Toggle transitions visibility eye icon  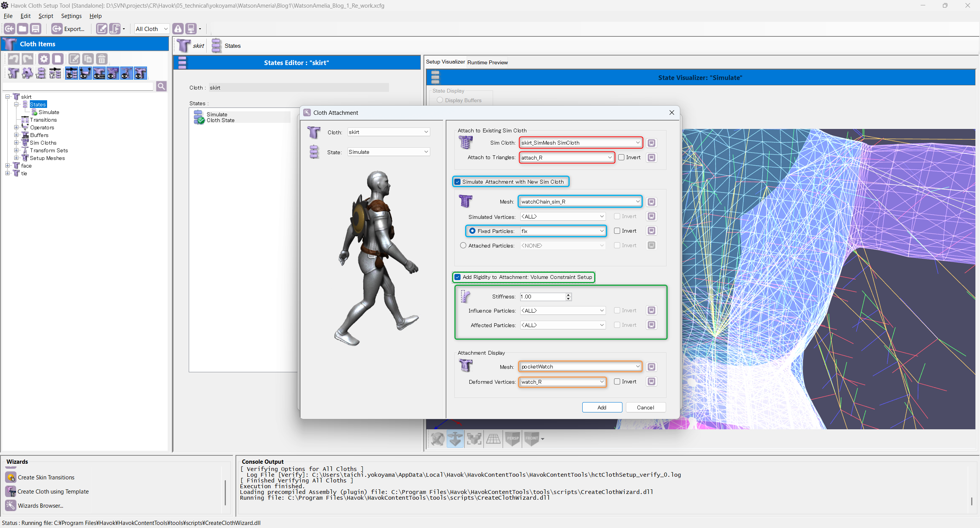(x=71, y=73)
